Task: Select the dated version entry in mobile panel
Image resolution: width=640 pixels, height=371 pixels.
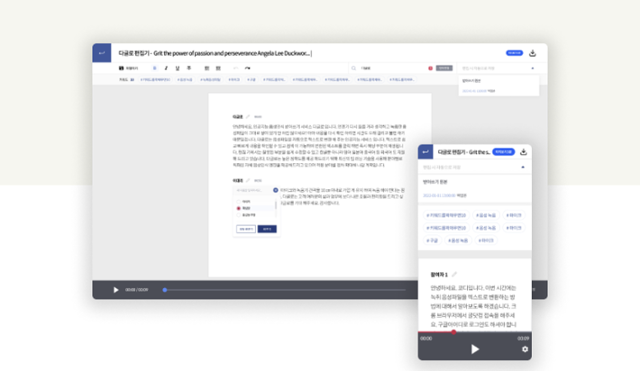Action: 475,189
